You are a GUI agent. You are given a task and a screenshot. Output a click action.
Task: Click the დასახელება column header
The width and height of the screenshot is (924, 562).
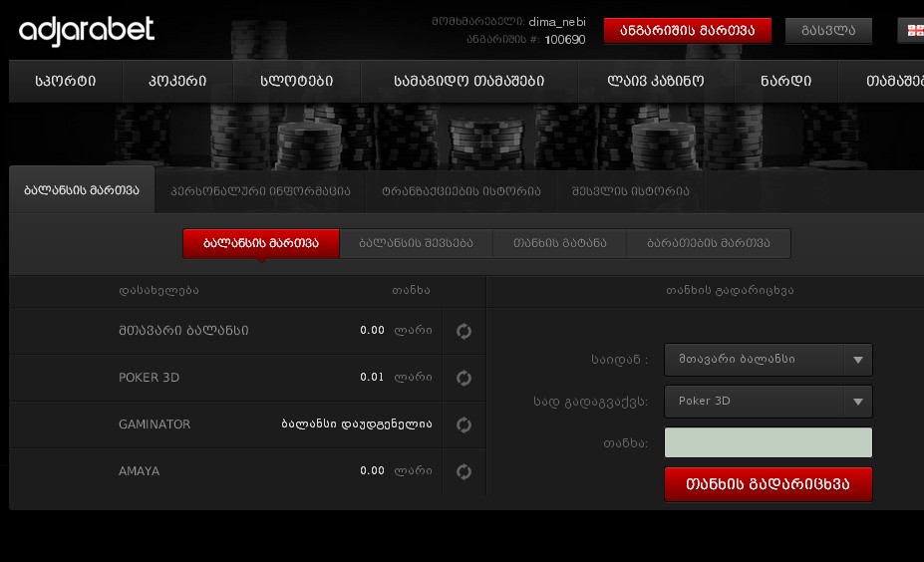coord(158,290)
